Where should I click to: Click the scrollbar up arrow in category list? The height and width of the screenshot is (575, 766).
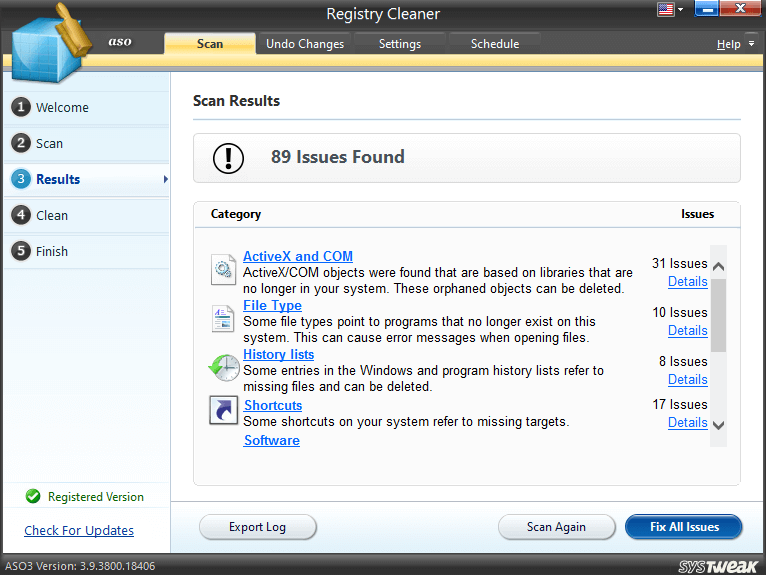(718, 267)
